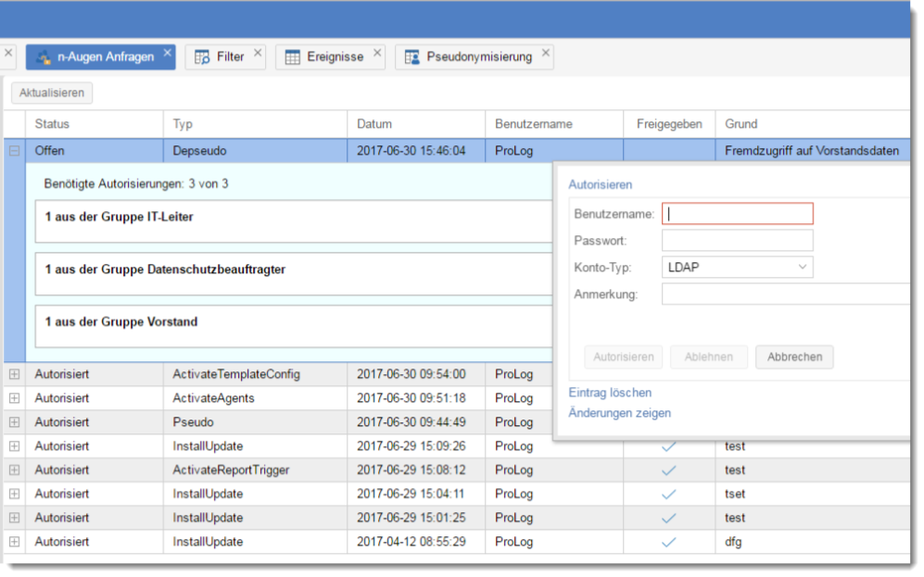
Task: Click the Filter tab icon
Action: 202,57
